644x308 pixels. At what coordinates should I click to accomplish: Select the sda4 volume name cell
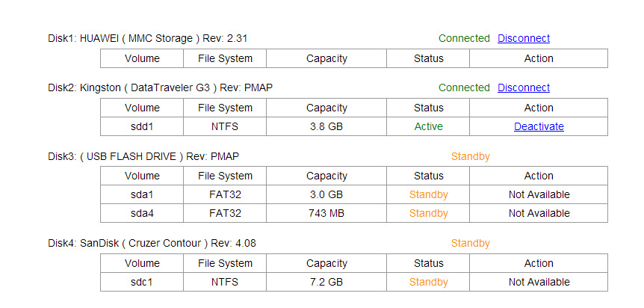[142, 213]
